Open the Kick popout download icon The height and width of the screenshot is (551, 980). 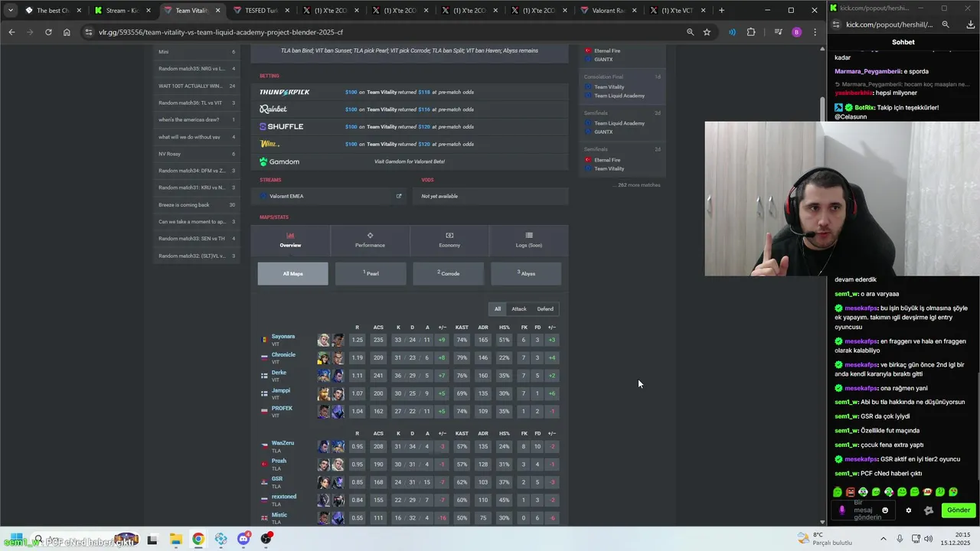[x=971, y=24]
